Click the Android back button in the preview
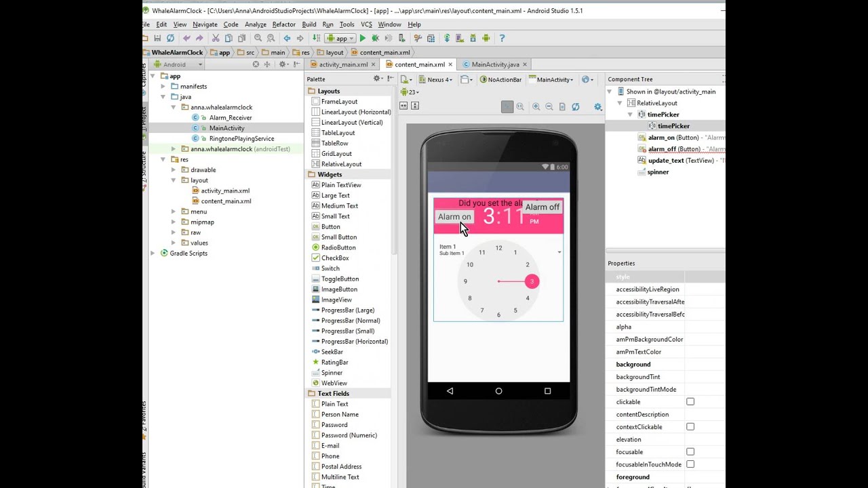 [x=450, y=391]
